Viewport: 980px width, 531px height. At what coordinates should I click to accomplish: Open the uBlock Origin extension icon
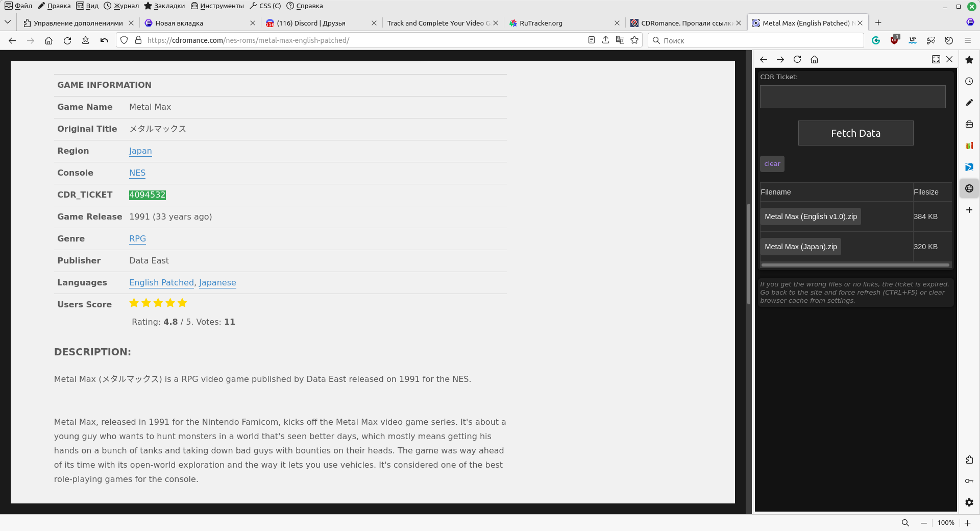pos(894,40)
